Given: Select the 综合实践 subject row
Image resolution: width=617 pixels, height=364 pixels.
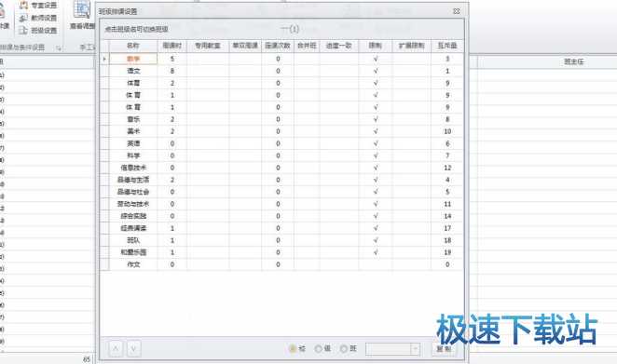Looking at the screenshot, I should (281, 216).
